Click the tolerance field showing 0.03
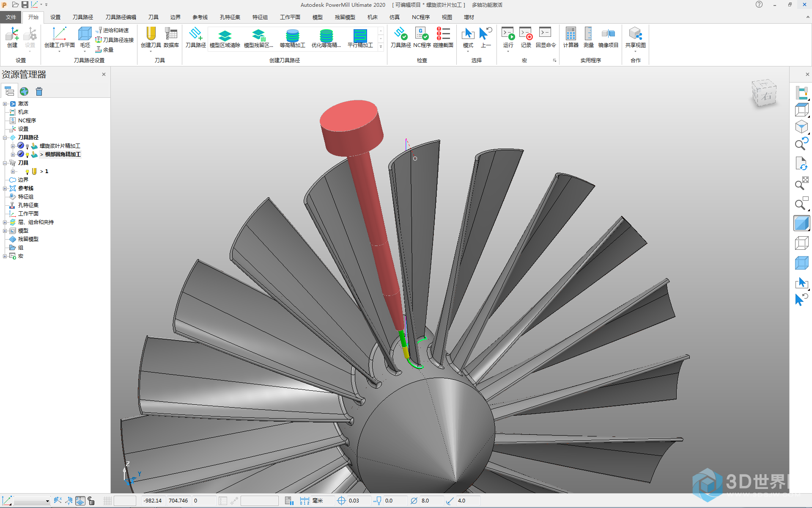The image size is (812, 508). (359, 501)
